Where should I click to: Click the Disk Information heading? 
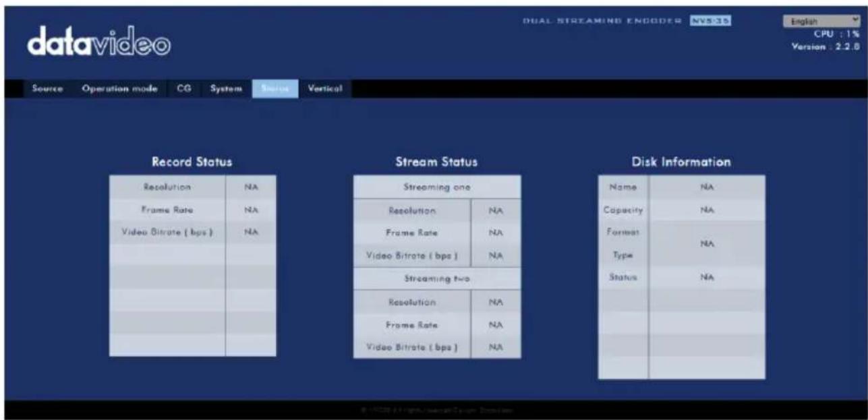pyautogui.click(x=681, y=162)
